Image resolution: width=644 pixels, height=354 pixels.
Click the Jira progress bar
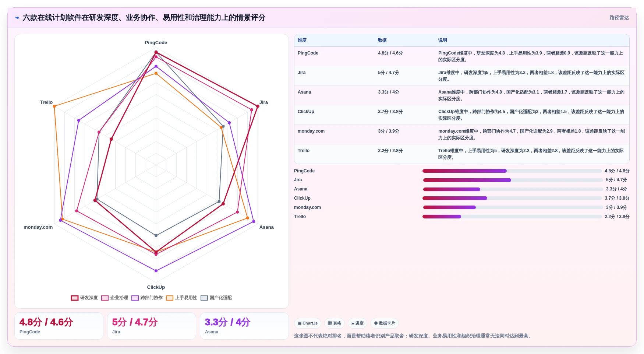[x=513, y=180]
